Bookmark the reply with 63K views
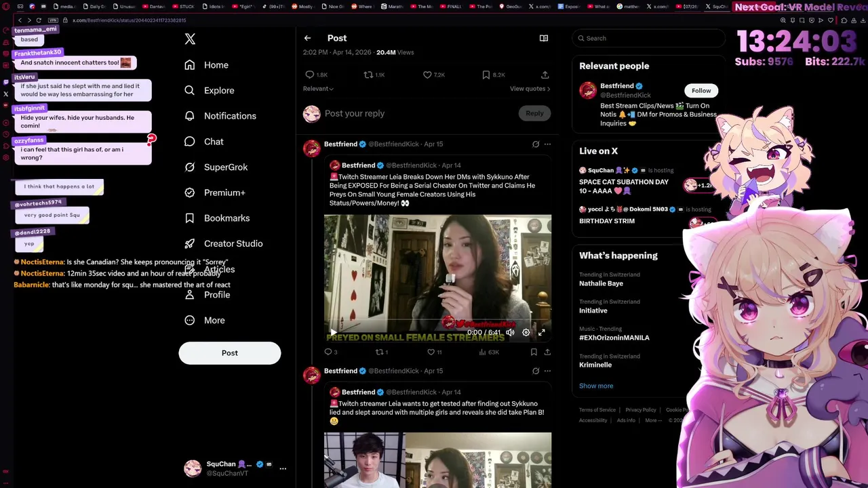Image resolution: width=868 pixels, height=488 pixels. (534, 352)
